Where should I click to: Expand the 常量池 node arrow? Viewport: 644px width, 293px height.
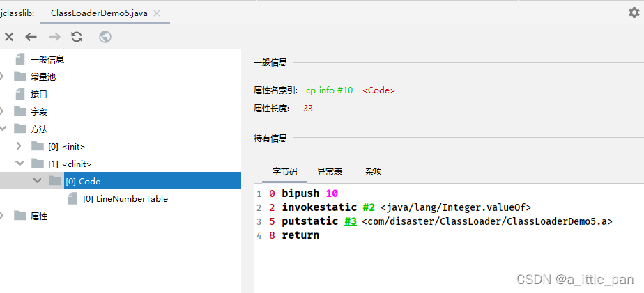pos(1,77)
